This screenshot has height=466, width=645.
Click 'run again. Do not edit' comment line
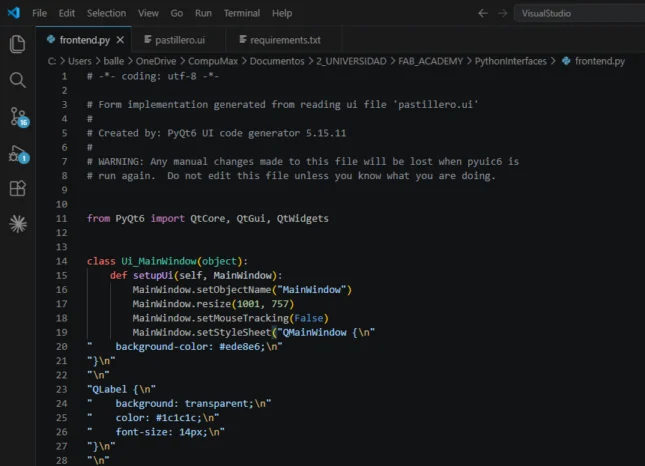pos(291,176)
